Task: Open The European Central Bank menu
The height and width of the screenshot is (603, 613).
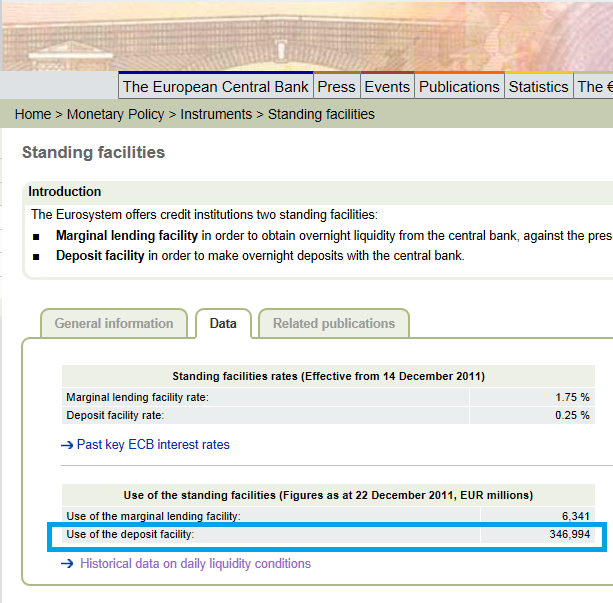Action: coord(216,86)
